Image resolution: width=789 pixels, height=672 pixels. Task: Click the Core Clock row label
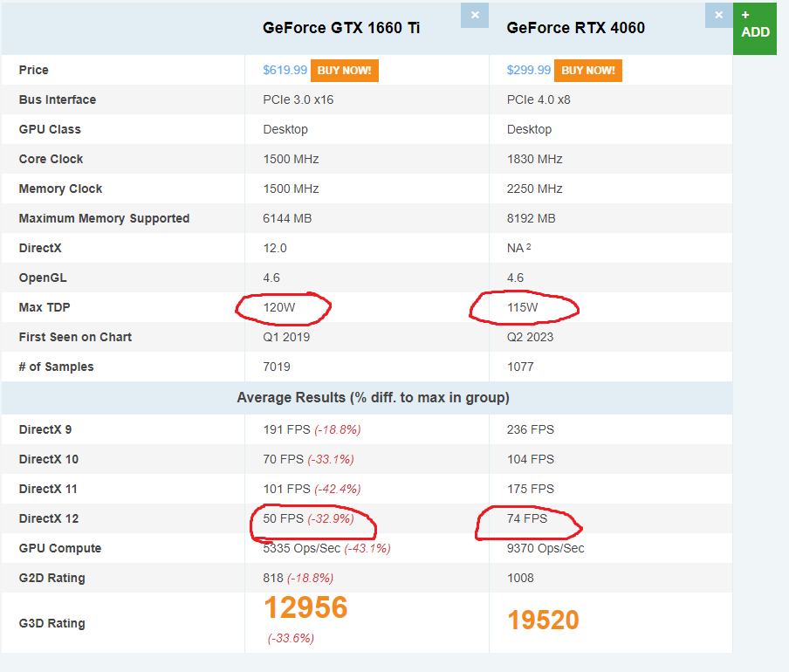[x=51, y=159]
